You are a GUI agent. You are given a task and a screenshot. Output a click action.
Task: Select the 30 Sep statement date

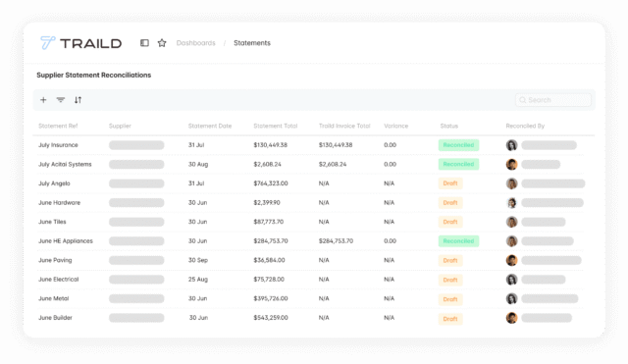tap(198, 260)
